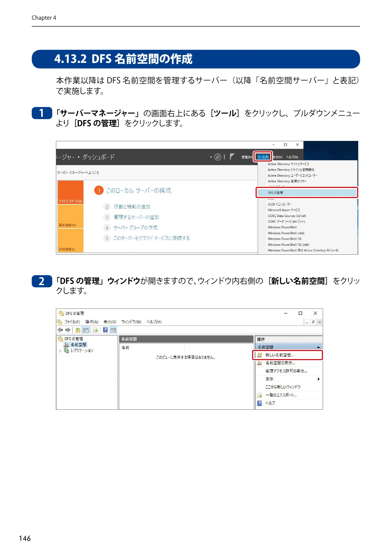The height and width of the screenshot is (554, 392).
Task: Select the 最新情報(W) tile
Action: [71, 216]
